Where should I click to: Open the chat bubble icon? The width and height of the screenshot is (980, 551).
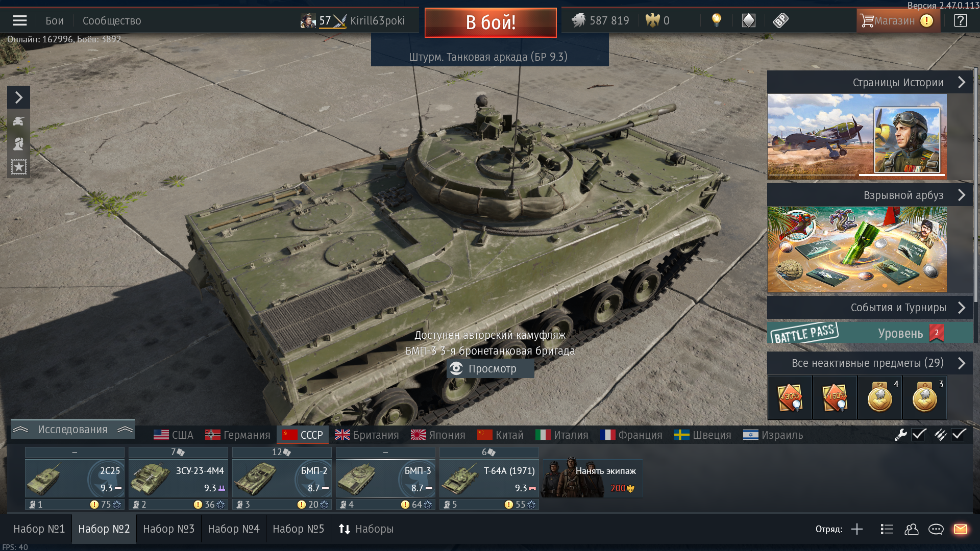point(936,529)
